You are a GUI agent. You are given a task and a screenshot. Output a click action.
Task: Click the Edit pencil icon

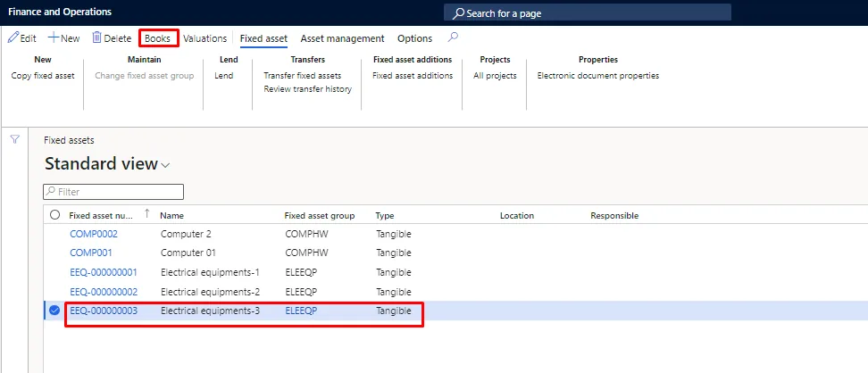(x=13, y=38)
